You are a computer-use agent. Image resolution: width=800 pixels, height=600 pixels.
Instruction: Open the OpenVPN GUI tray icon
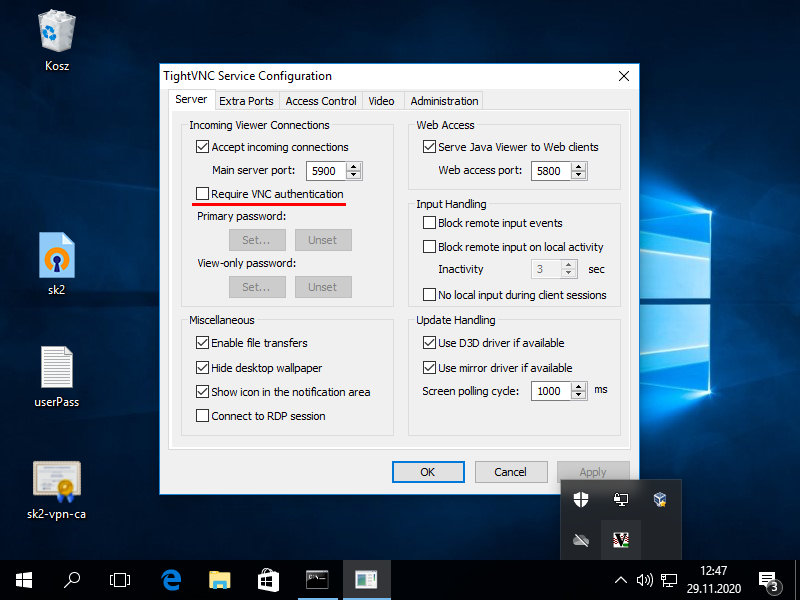pos(620,499)
